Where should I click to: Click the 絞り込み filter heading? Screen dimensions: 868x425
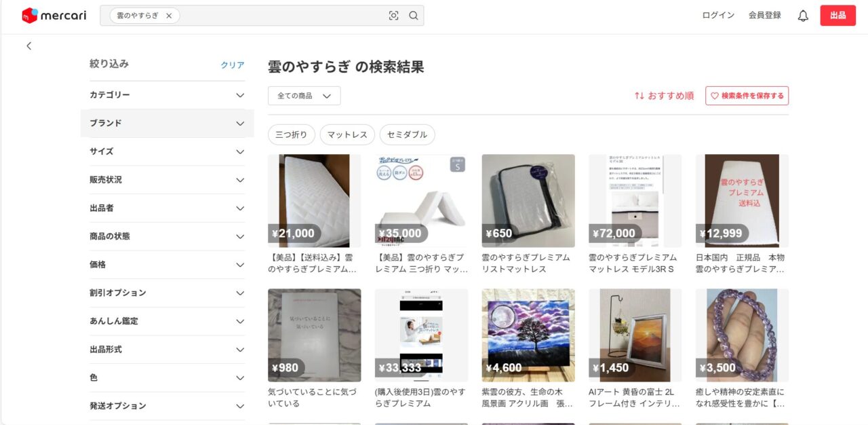tap(109, 64)
